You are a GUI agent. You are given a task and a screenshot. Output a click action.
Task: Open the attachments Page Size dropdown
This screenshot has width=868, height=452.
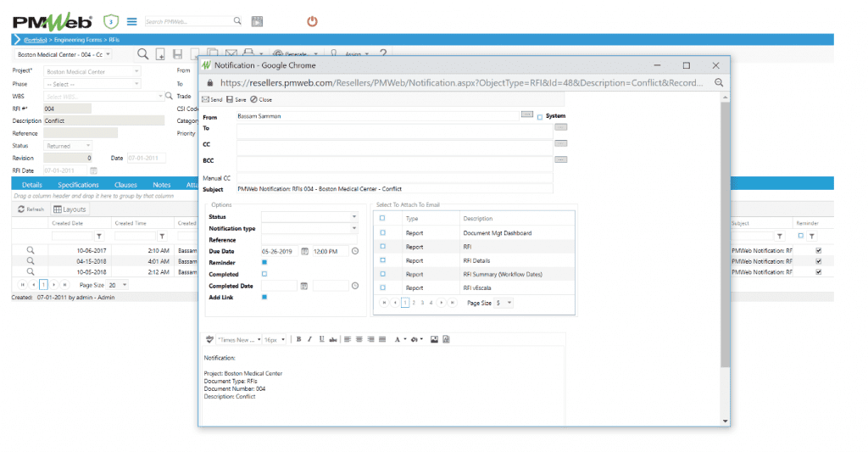pos(509,303)
